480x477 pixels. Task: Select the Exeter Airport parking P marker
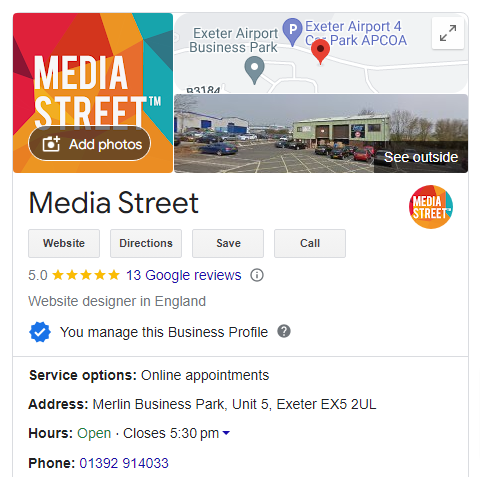(292, 32)
